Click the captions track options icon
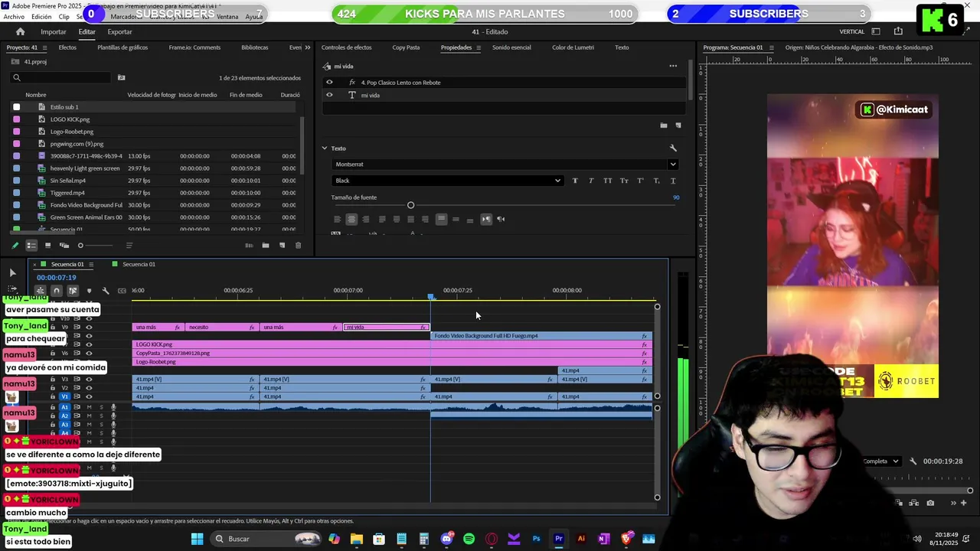Viewport: 980px width, 551px height. click(x=122, y=291)
